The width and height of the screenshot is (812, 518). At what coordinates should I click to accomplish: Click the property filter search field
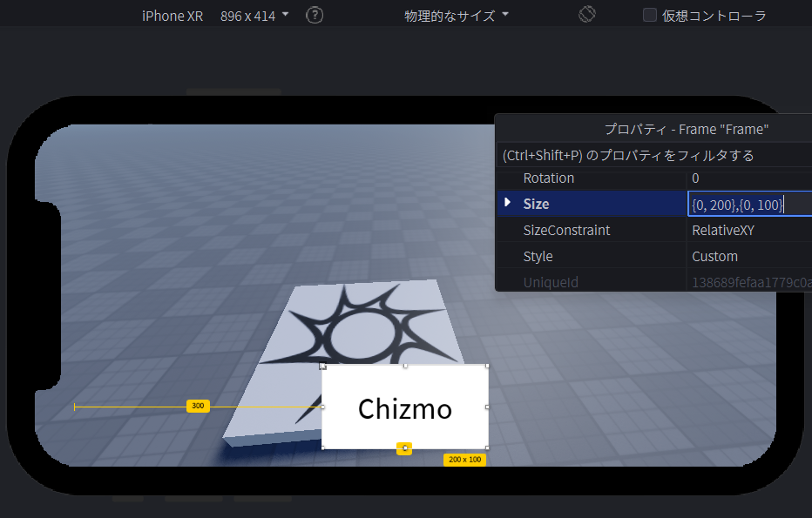point(654,155)
